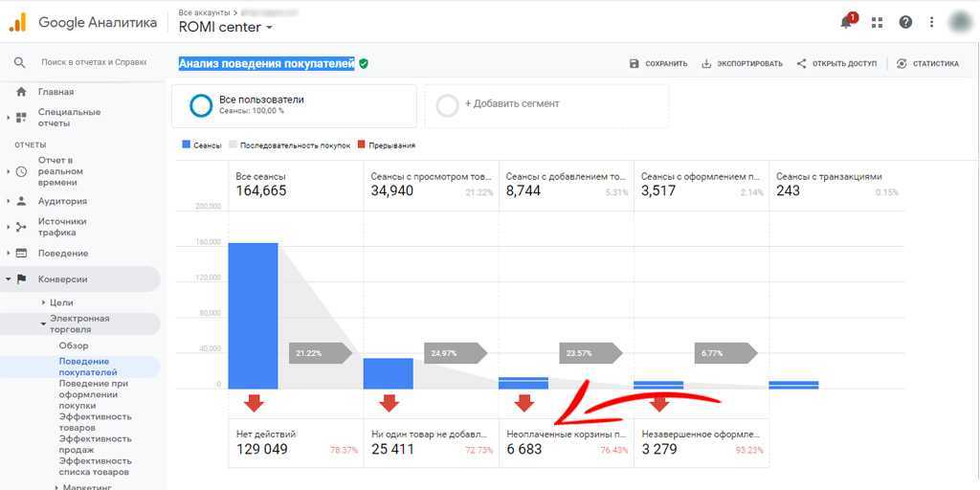
Task: Click the blue All sessions bar
Action: (x=253, y=315)
